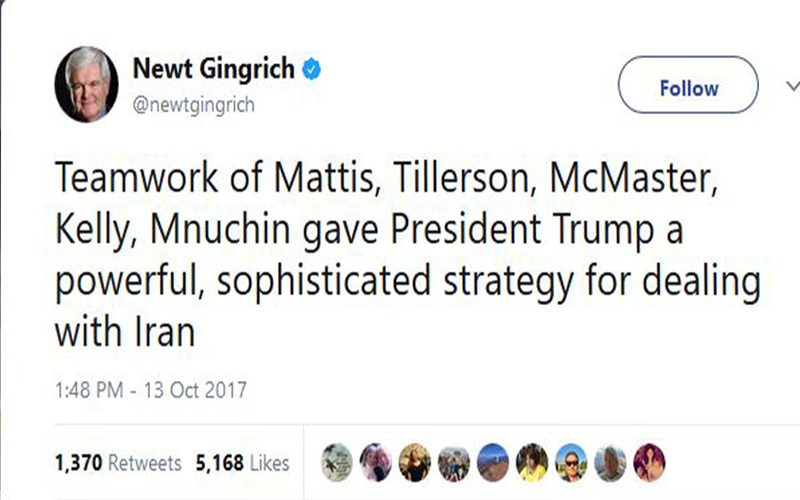Click the eighth liker avatar

[x=610, y=463]
